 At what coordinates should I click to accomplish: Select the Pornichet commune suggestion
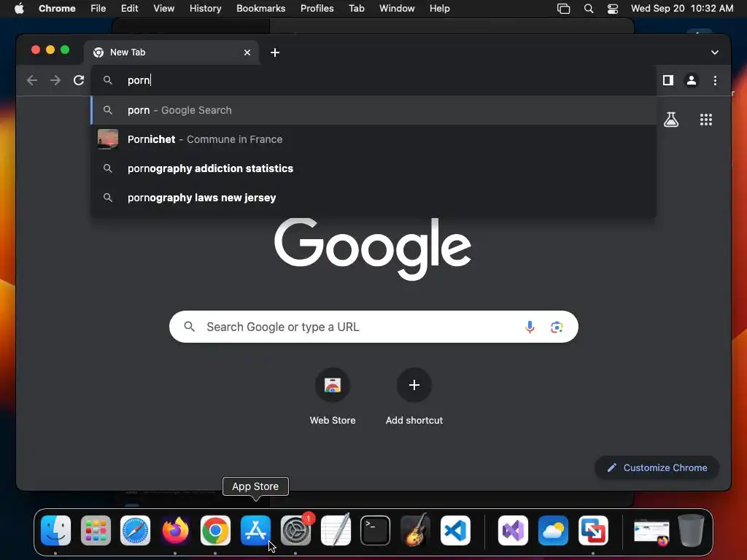click(373, 139)
